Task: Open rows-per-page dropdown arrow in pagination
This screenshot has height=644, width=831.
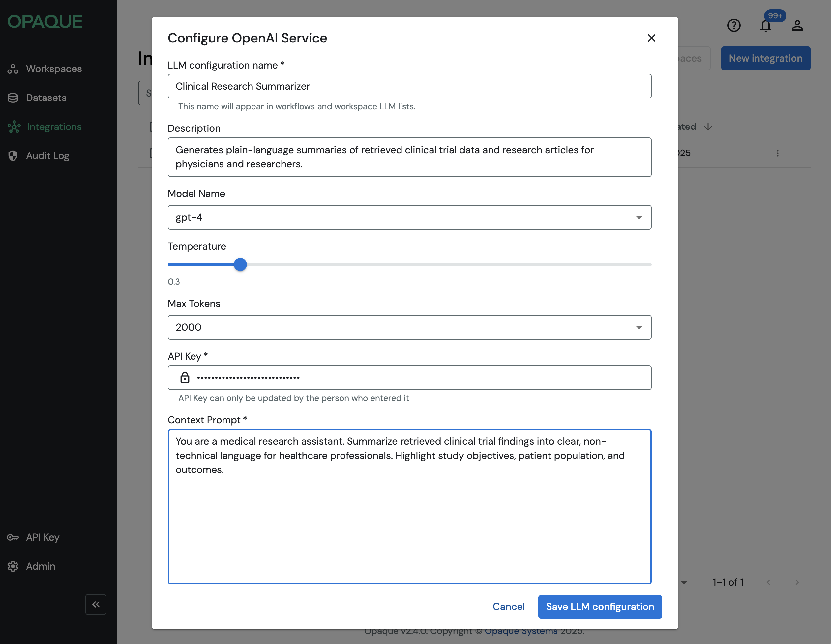Action: tap(684, 582)
